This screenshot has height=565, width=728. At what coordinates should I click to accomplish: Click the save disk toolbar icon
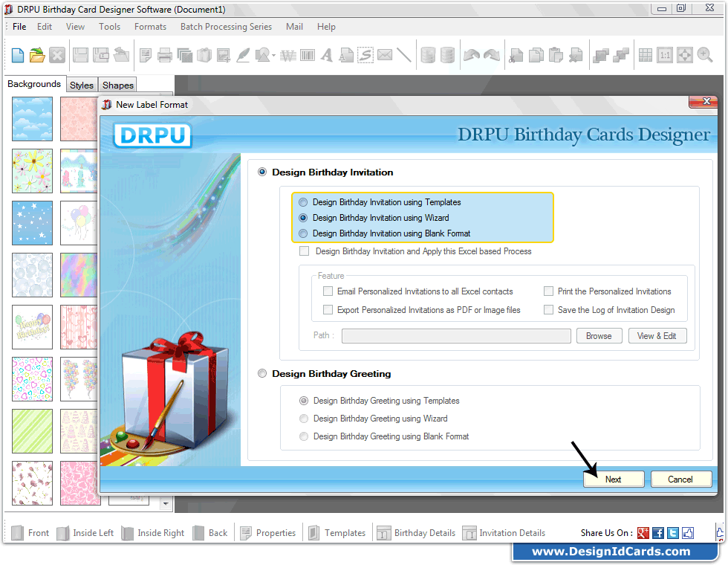point(80,55)
